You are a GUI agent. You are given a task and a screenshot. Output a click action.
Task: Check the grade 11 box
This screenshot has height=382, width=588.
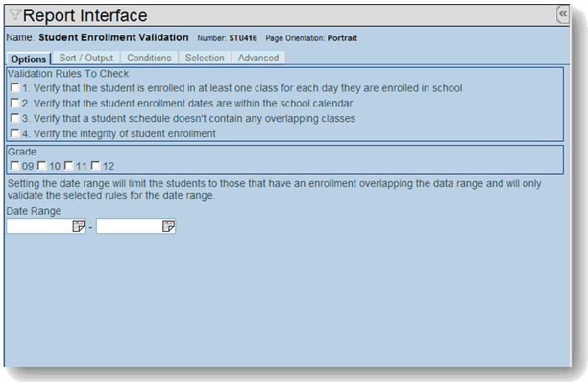tap(69, 165)
